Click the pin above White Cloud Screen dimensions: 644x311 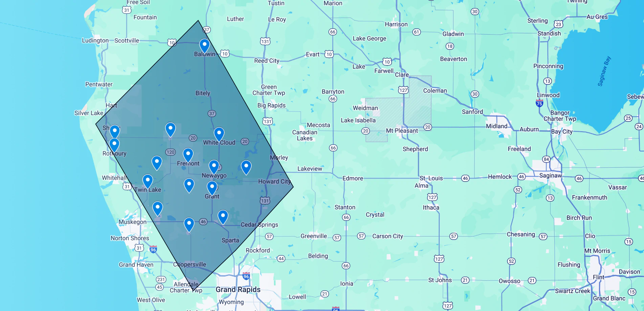point(219,134)
